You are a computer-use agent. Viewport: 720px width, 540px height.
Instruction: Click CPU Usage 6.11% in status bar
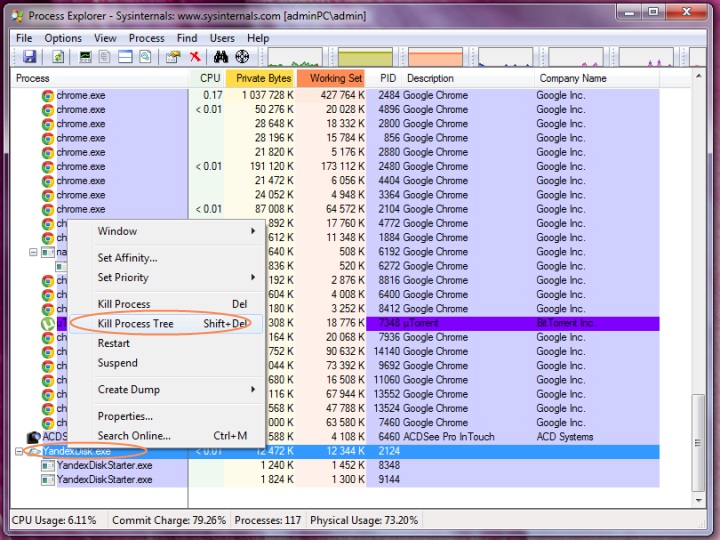pyautogui.click(x=54, y=520)
